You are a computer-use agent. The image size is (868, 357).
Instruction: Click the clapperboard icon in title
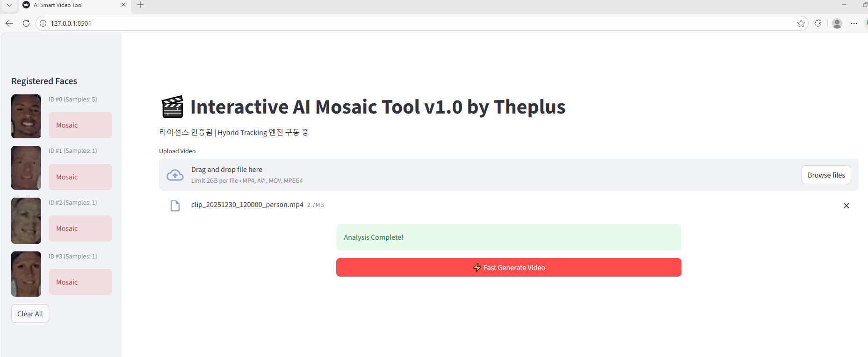(x=172, y=107)
